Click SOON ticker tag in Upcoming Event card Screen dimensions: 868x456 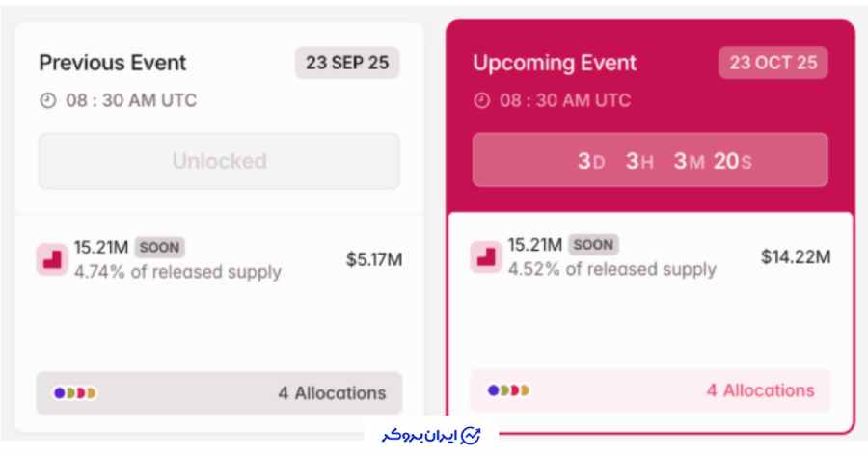(x=594, y=245)
